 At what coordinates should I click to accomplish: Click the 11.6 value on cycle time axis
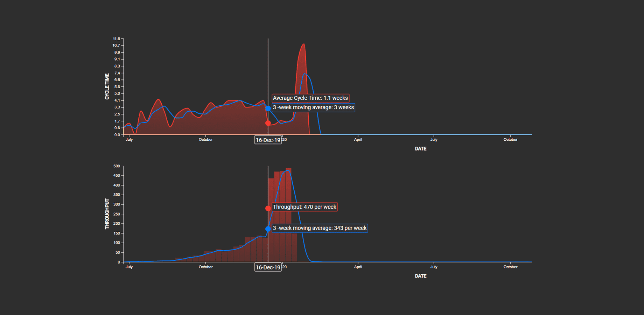coord(116,39)
